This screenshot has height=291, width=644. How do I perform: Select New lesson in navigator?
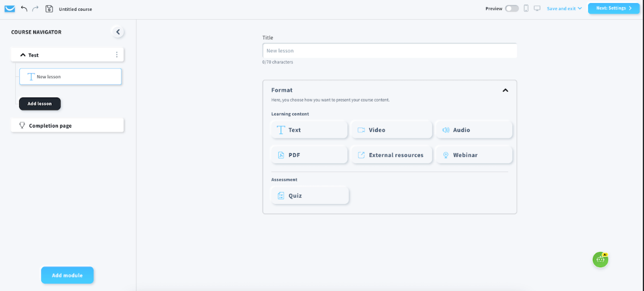coord(70,76)
